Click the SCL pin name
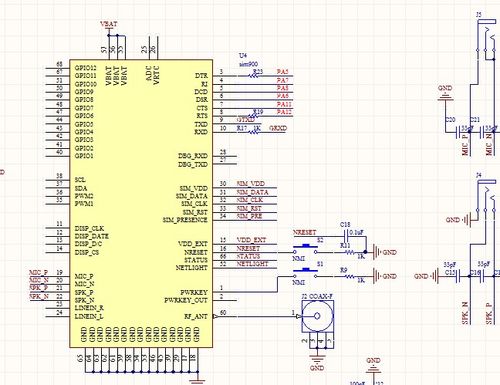Viewport: 500px width, 385px height. click(x=80, y=180)
